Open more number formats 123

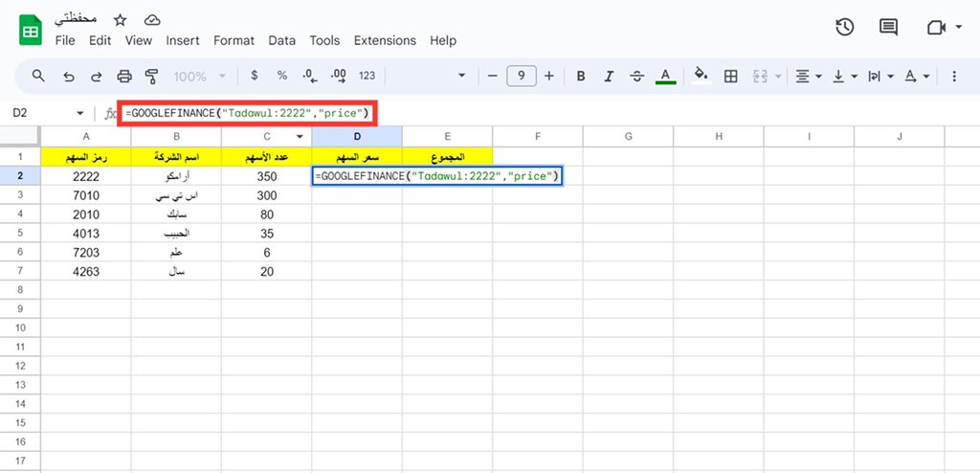point(367,76)
